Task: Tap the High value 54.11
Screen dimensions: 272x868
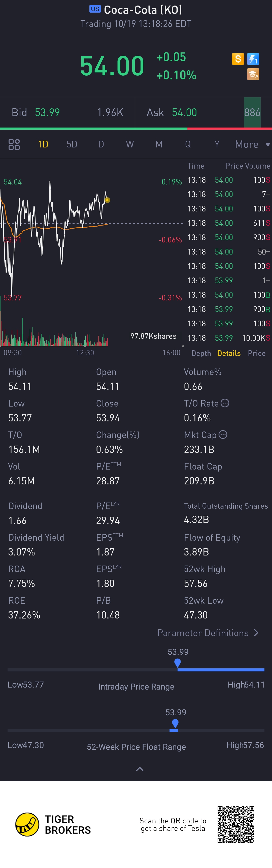Action: pos(20,386)
